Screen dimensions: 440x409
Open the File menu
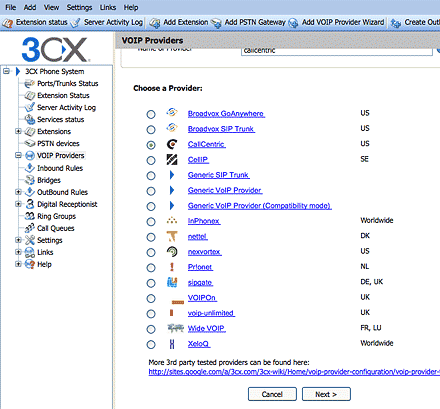11,7
